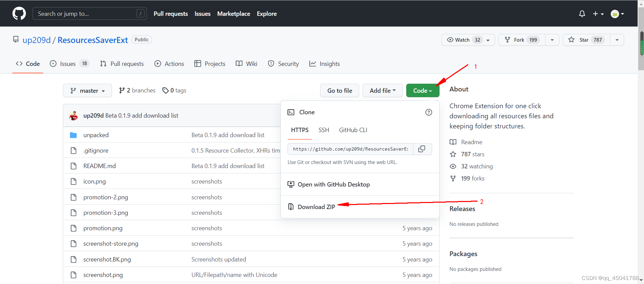The image size is (644, 284).
Task: Open promotion-3.png file
Action: (x=106, y=213)
